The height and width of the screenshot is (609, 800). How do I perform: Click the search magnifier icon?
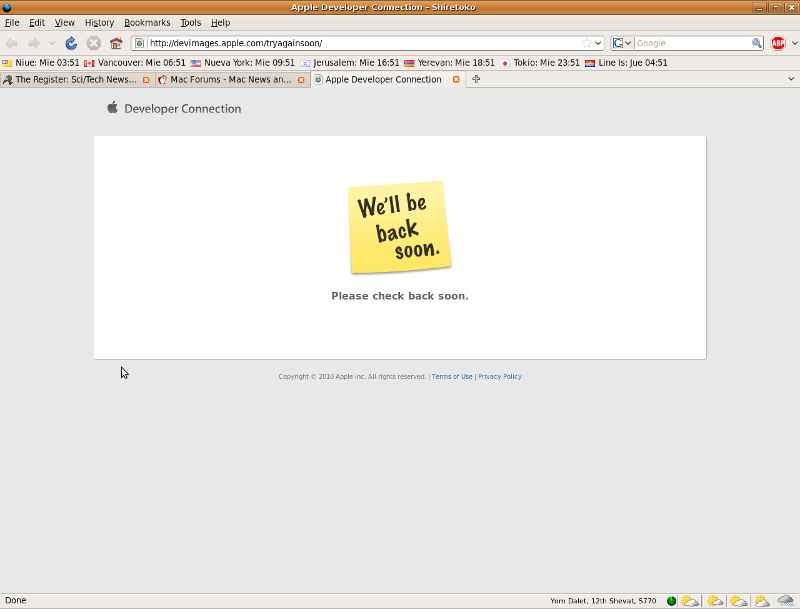click(757, 43)
